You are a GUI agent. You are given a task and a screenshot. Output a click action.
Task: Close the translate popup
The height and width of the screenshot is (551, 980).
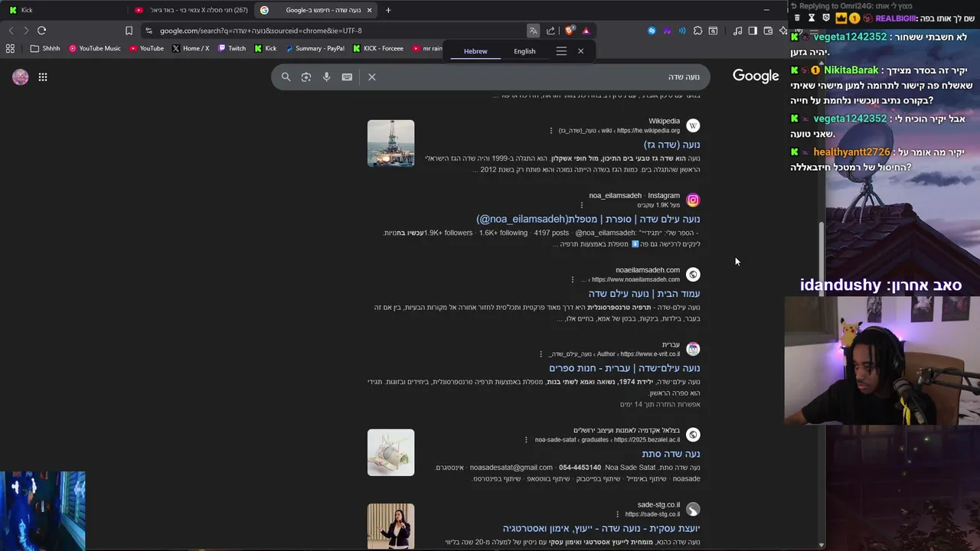pos(580,51)
